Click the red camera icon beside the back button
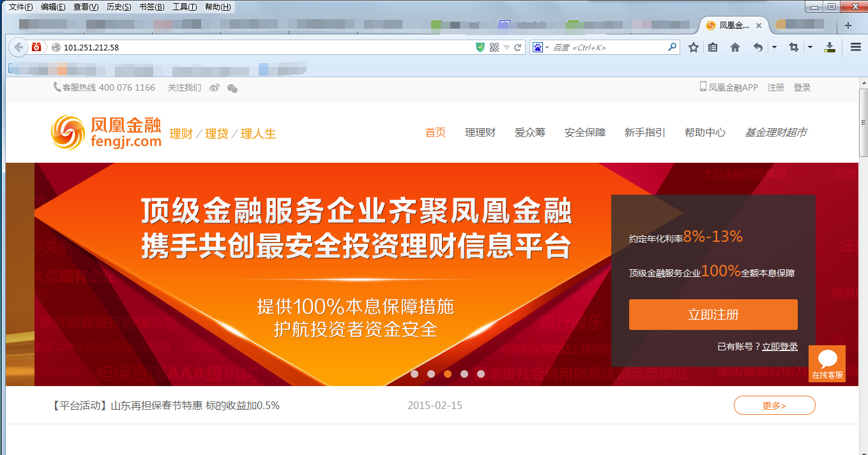This screenshot has width=868, height=455. (x=36, y=47)
